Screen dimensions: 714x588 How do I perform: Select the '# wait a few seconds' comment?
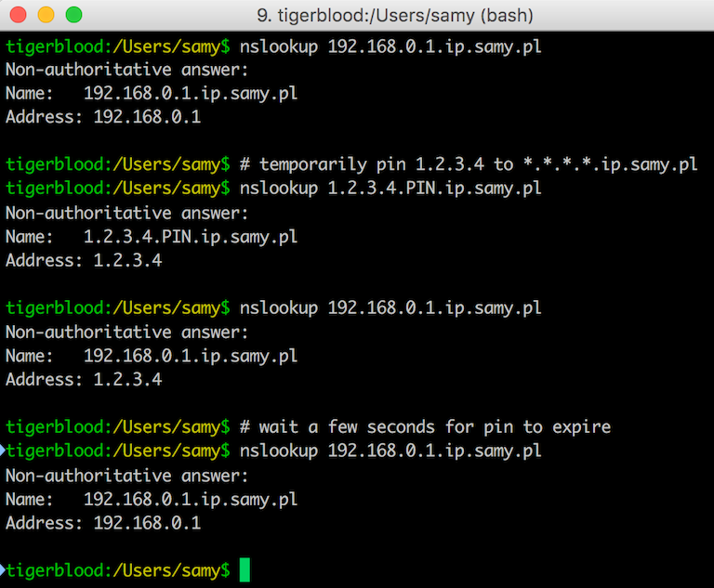tap(425, 427)
